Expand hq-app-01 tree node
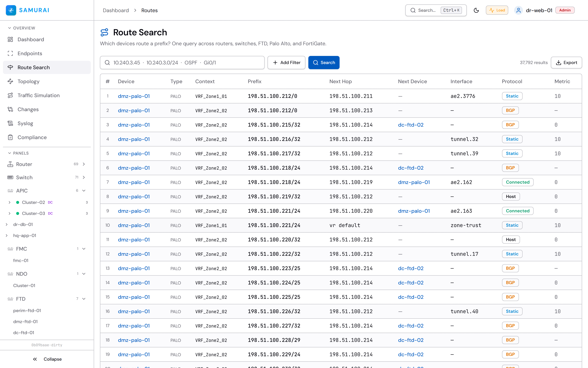Screen dimensions: 588x368 click(x=7, y=236)
